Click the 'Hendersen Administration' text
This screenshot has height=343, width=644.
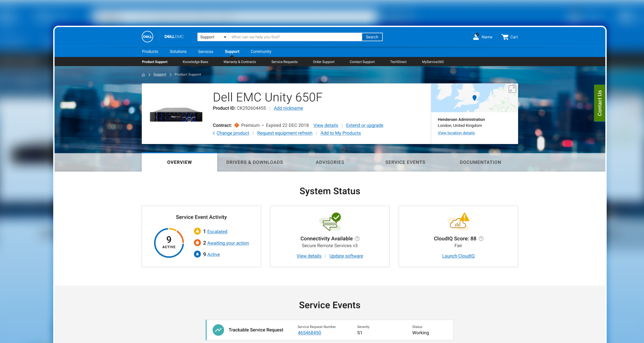462,120
